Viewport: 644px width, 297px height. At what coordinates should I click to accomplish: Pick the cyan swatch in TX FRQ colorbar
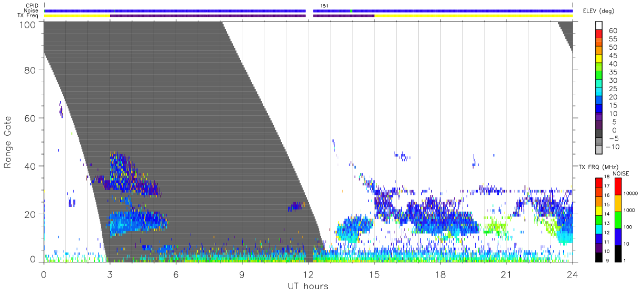click(598, 229)
